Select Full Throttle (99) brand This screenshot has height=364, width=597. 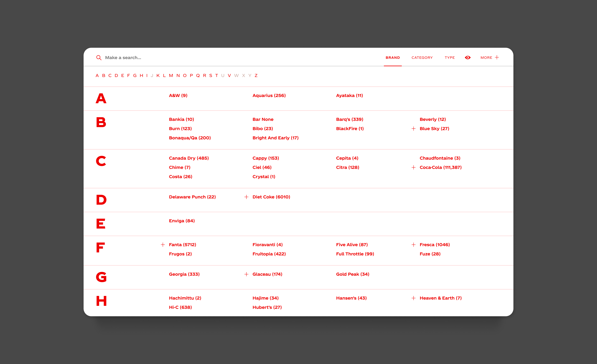tap(355, 254)
